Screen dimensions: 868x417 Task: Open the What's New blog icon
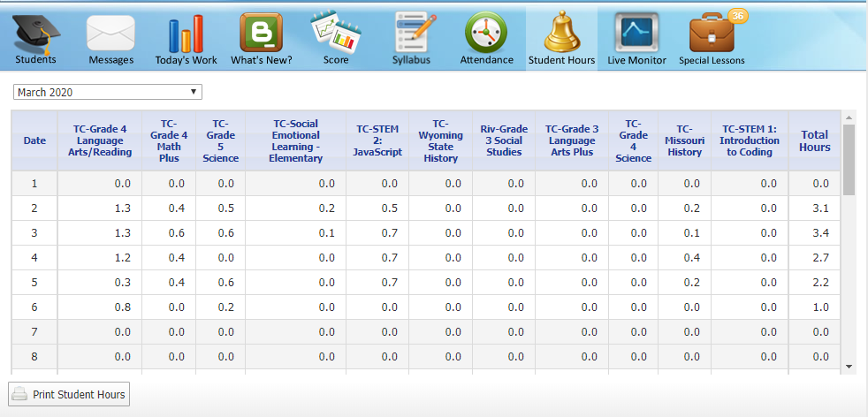click(262, 32)
